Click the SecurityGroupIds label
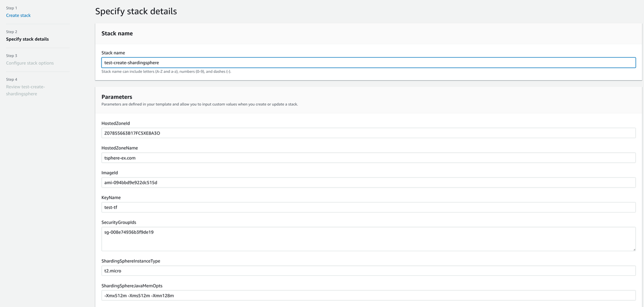This screenshot has width=644, height=307. pos(119,223)
